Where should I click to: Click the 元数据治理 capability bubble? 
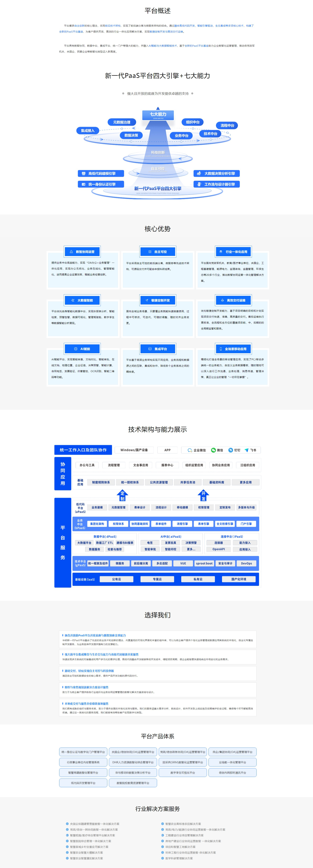click(x=122, y=122)
